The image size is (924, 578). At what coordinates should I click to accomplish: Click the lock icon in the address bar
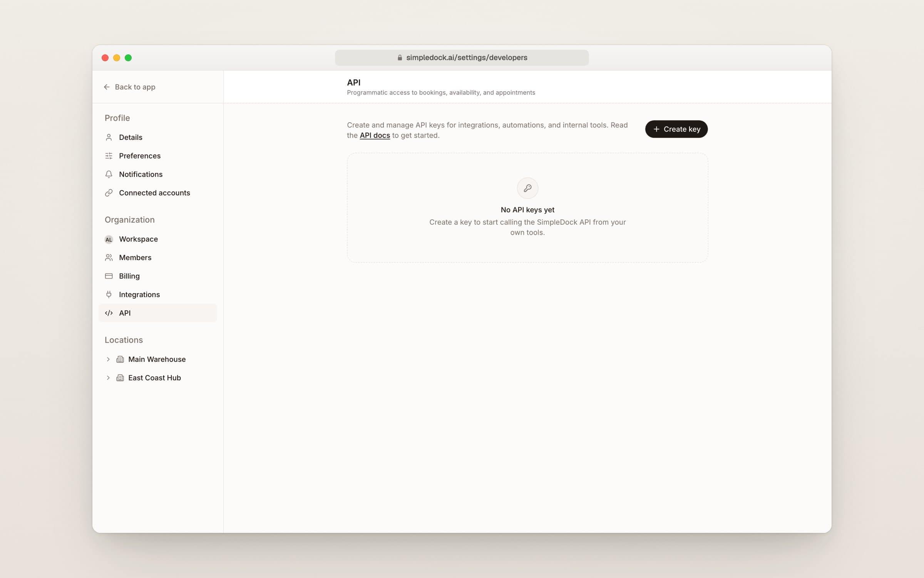point(400,57)
